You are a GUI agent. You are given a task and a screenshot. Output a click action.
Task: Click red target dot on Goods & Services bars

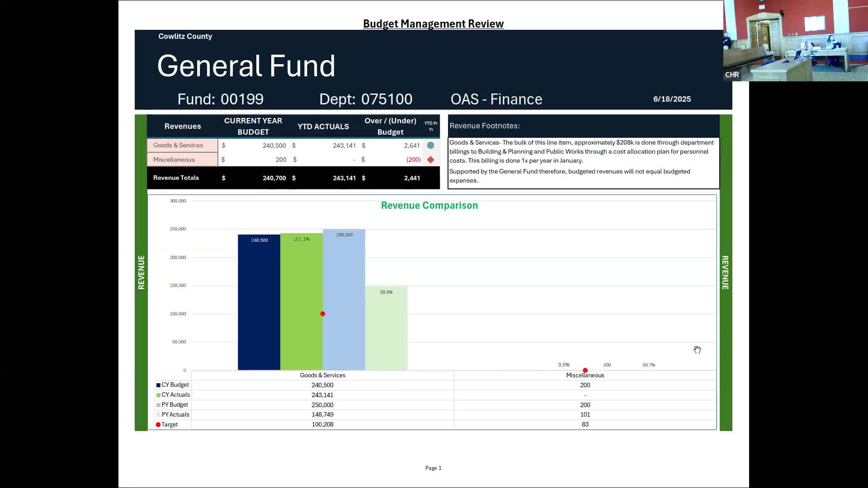pyautogui.click(x=322, y=314)
